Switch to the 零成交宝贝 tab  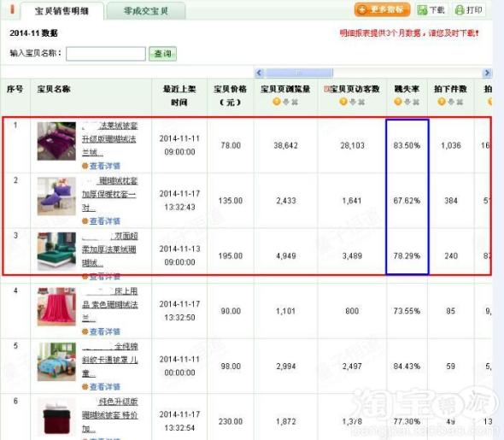click(x=145, y=11)
